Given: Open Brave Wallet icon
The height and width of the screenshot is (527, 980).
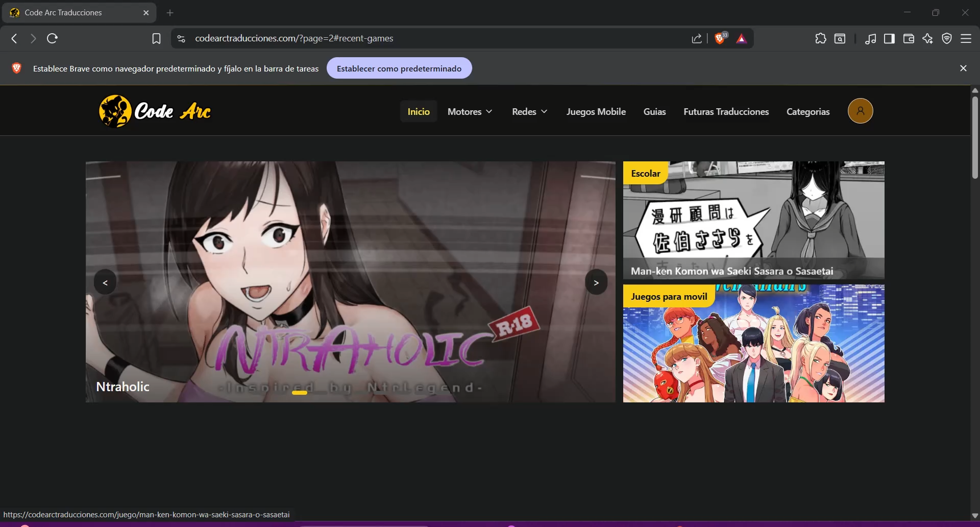Looking at the screenshot, I should tap(908, 39).
